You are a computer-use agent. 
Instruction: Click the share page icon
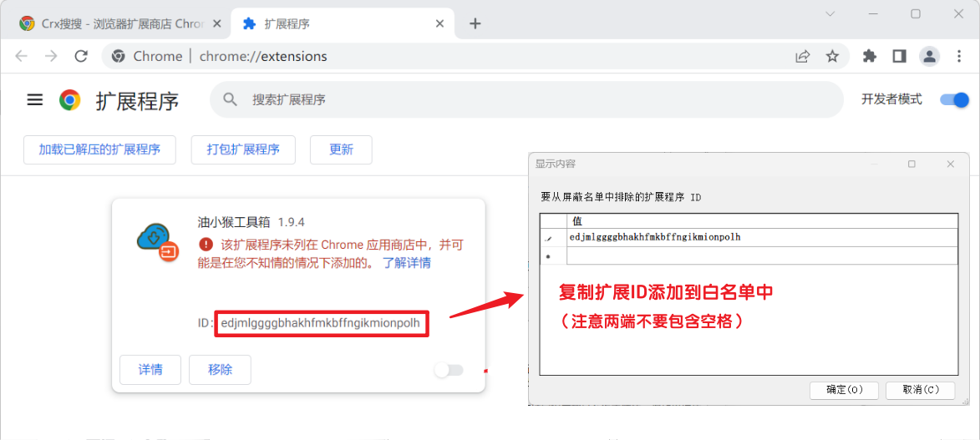pyautogui.click(x=802, y=56)
